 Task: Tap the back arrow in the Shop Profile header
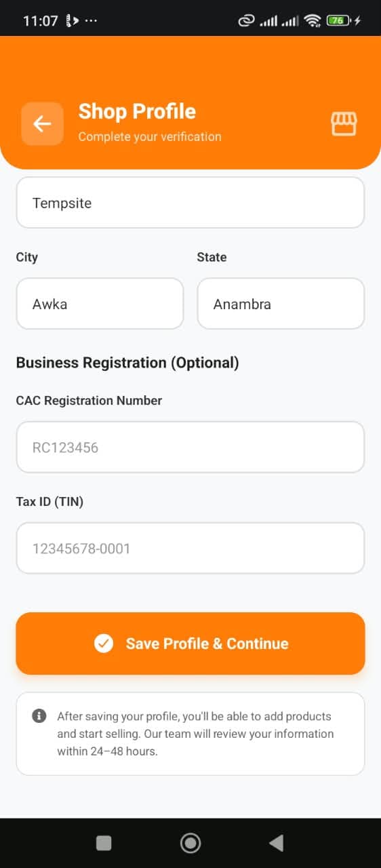point(42,123)
